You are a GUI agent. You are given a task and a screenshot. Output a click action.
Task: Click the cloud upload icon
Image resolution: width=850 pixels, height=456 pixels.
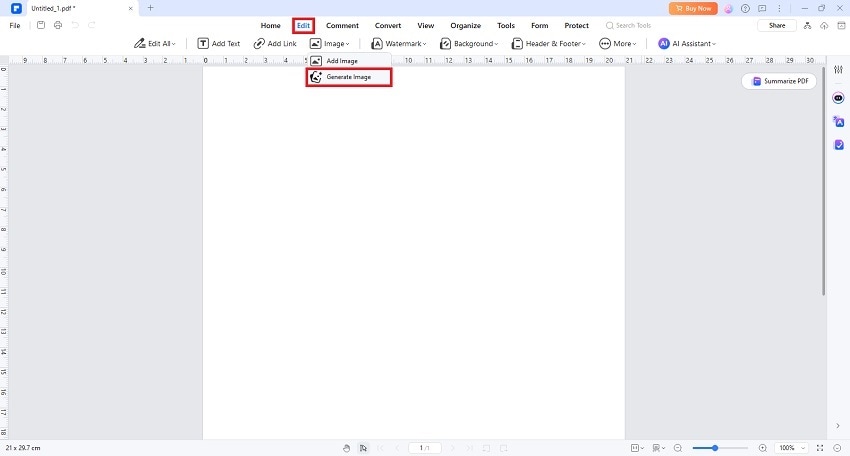click(824, 25)
